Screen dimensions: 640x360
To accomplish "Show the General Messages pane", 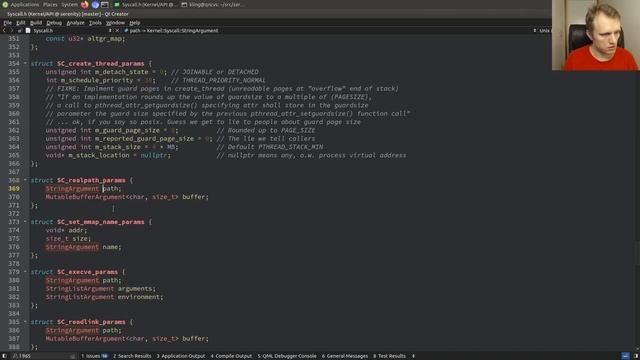I will tap(345, 356).
